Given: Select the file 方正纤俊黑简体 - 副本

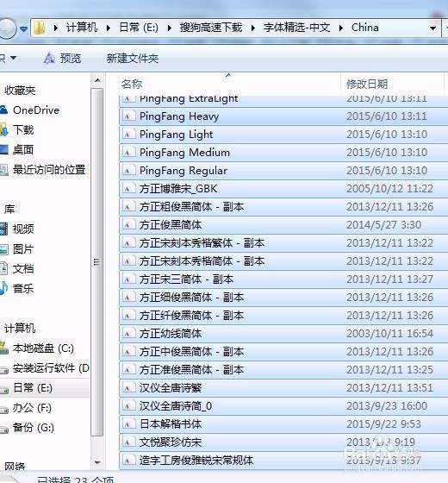Looking at the screenshot, I should click(283, 316).
